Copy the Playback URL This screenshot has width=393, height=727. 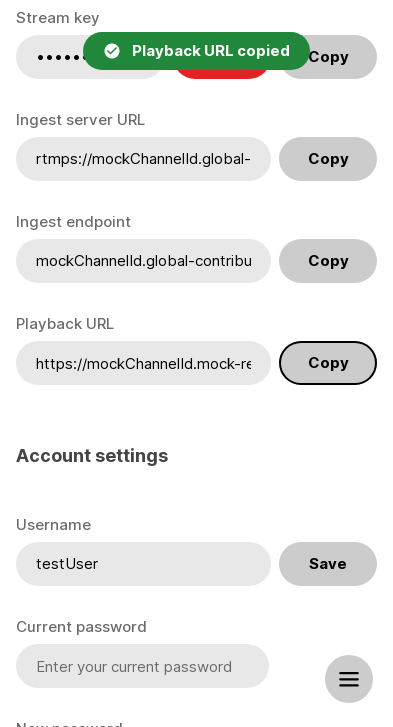click(328, 363)
